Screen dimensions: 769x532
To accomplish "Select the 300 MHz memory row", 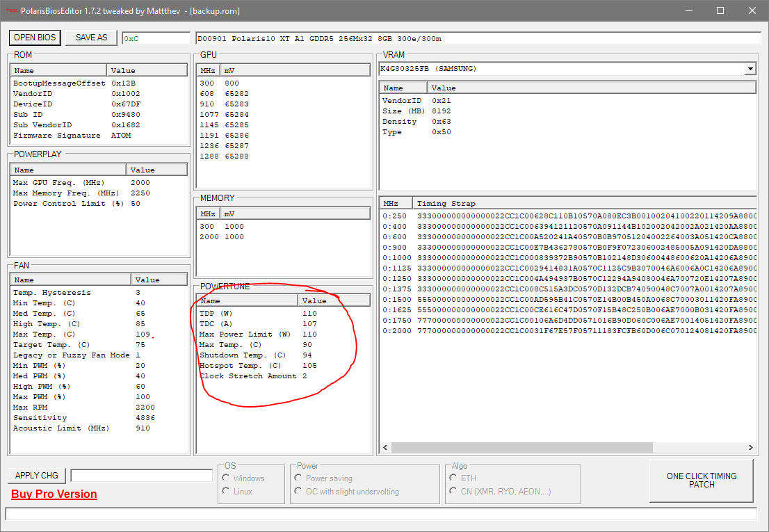I will (283, 227).
